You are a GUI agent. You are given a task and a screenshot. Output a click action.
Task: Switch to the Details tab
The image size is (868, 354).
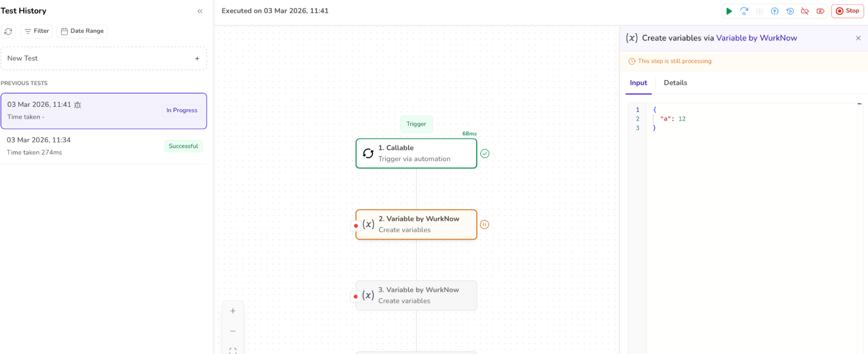(675, 83)
